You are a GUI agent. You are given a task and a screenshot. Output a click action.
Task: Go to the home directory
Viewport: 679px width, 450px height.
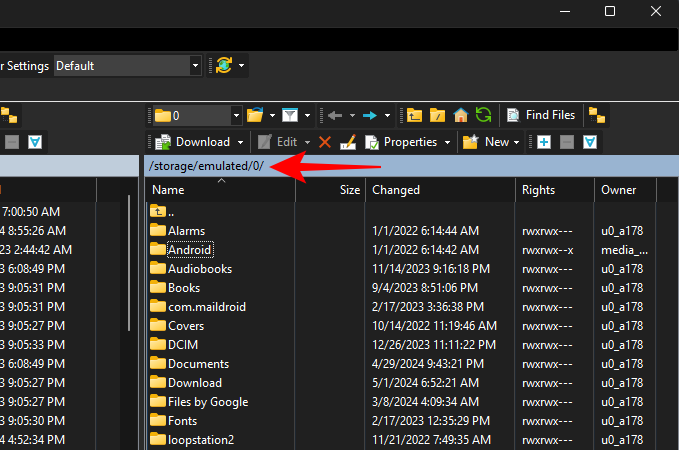pyautogui.click(x=461, y=115)
